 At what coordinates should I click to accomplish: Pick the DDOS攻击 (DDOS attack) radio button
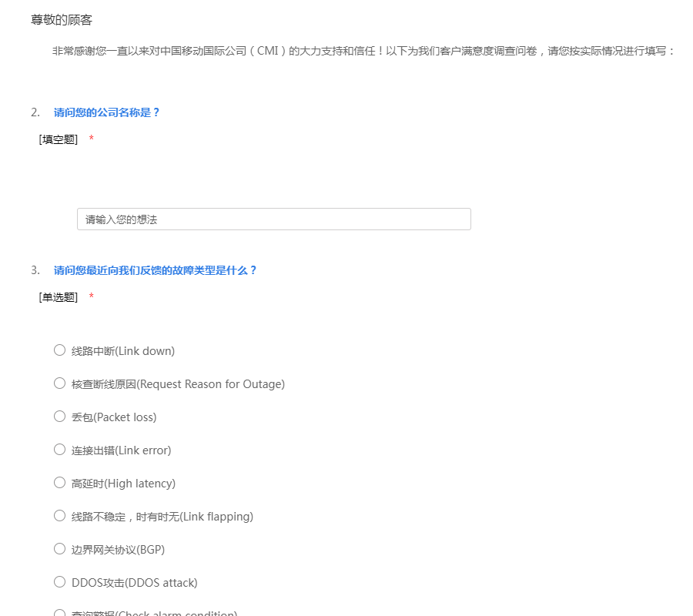(59, 582)
